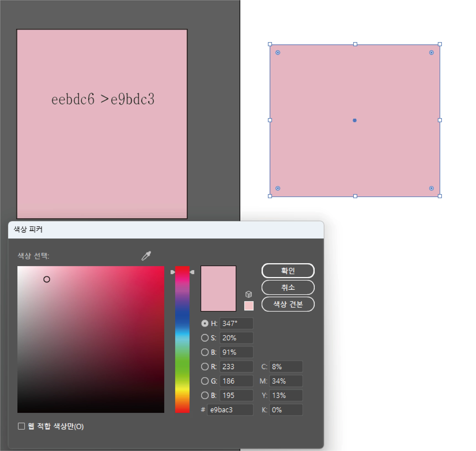476x451 pixels.
Task: Click the rectangle's center point marker
Action: click(x=354, y=120)
